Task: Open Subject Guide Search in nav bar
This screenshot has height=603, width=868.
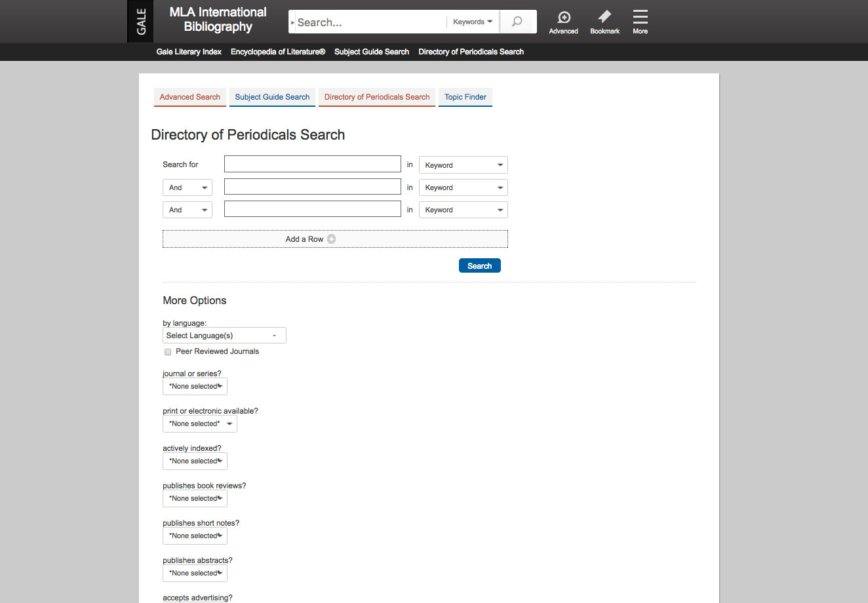Action: coord(372,52)
